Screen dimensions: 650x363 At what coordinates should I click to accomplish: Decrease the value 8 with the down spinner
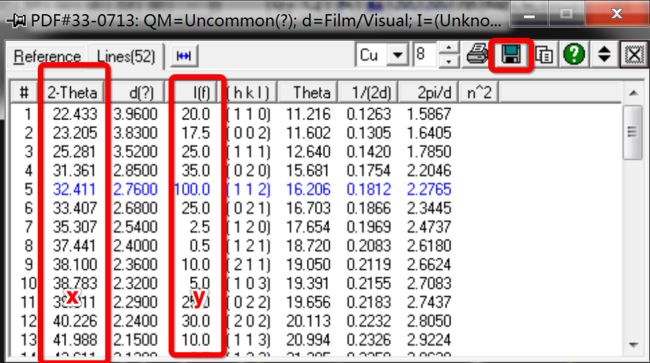[449, 61]
